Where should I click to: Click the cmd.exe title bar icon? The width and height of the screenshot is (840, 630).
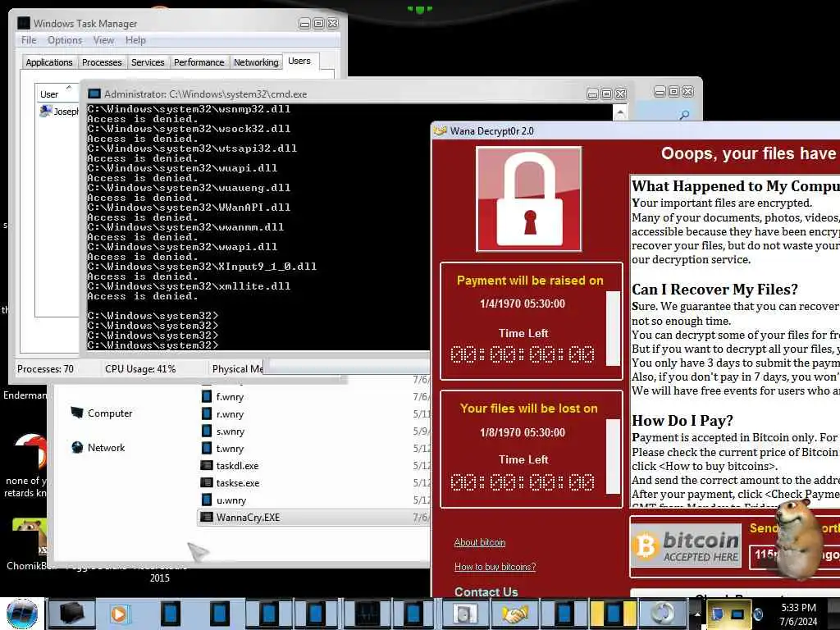(94, 94)
